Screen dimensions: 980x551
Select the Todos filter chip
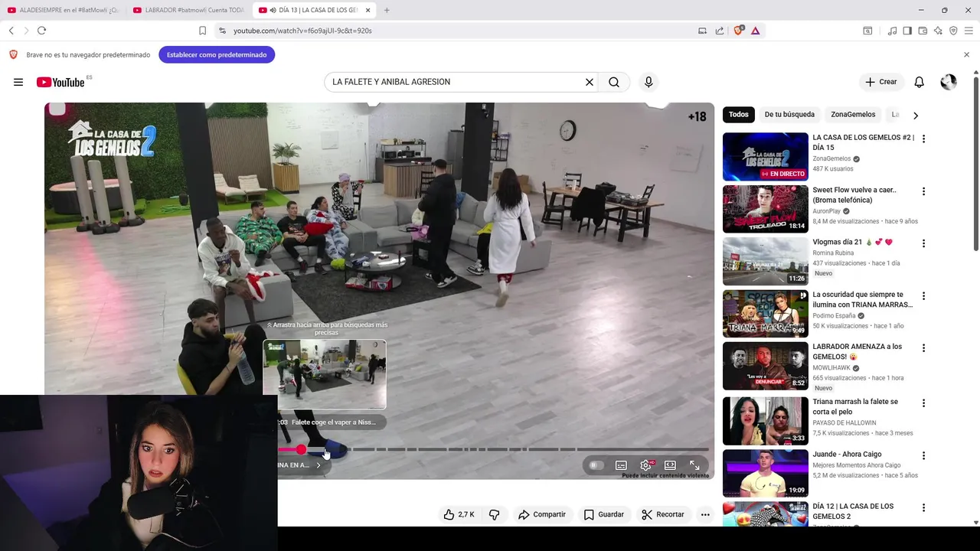pos(739,115)
